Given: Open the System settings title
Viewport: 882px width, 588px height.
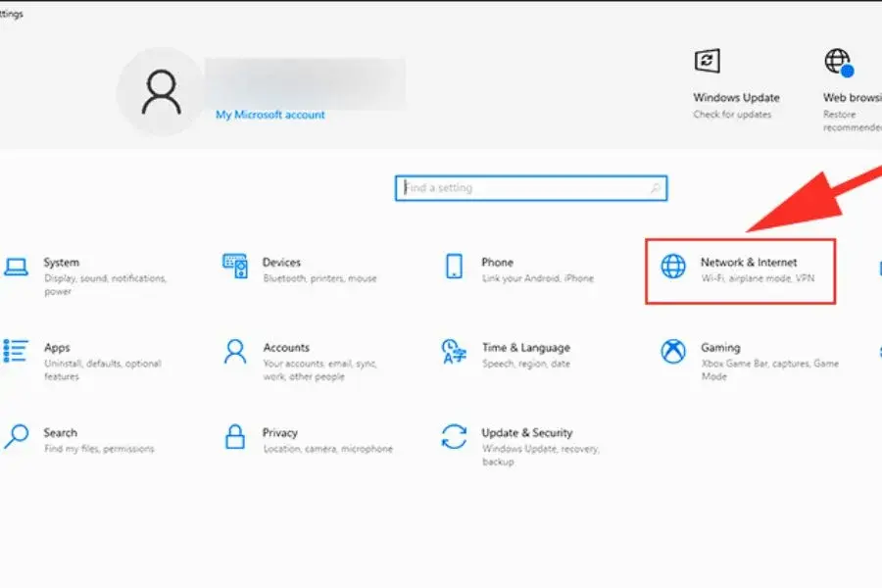Looking at the screenshot, I should tap(62, 263).
